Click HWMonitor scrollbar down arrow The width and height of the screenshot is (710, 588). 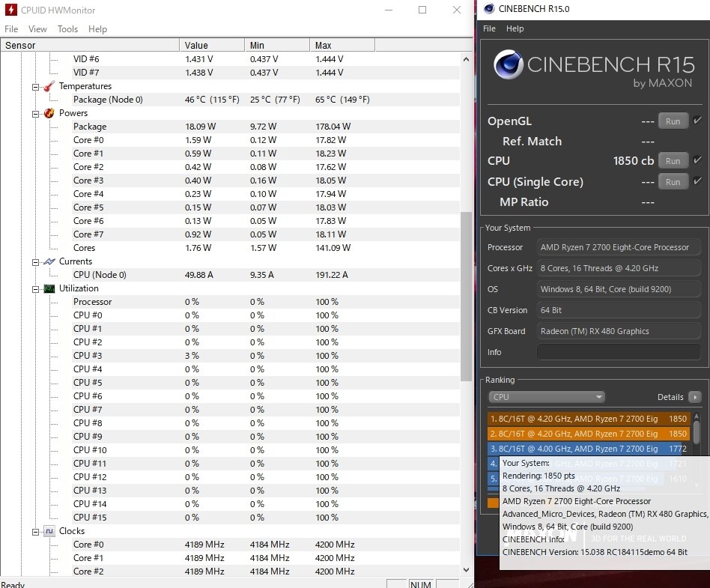click(x=466, y=570)
